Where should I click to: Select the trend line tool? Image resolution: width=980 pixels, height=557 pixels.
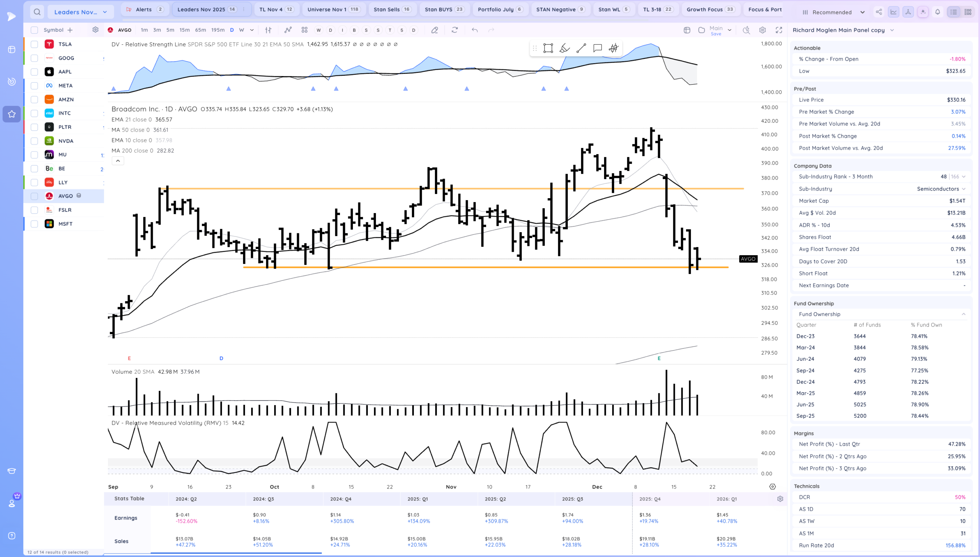click(581, 48)
